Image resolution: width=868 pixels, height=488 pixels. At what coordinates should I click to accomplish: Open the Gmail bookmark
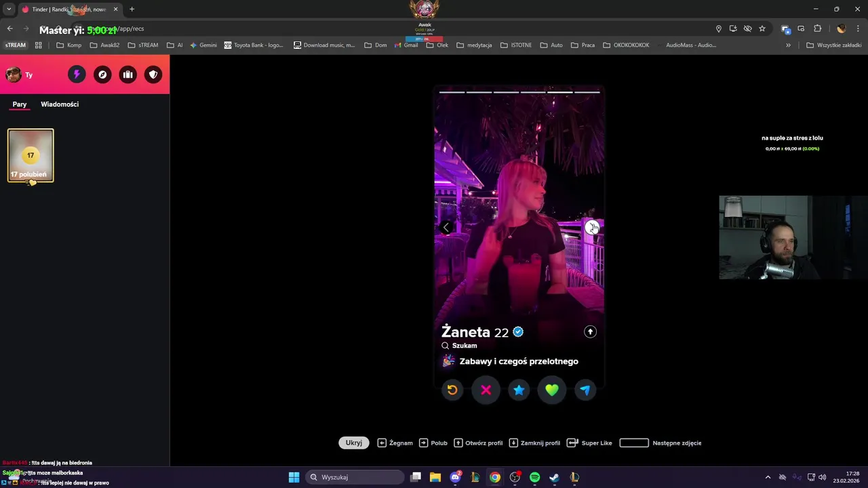406,45
